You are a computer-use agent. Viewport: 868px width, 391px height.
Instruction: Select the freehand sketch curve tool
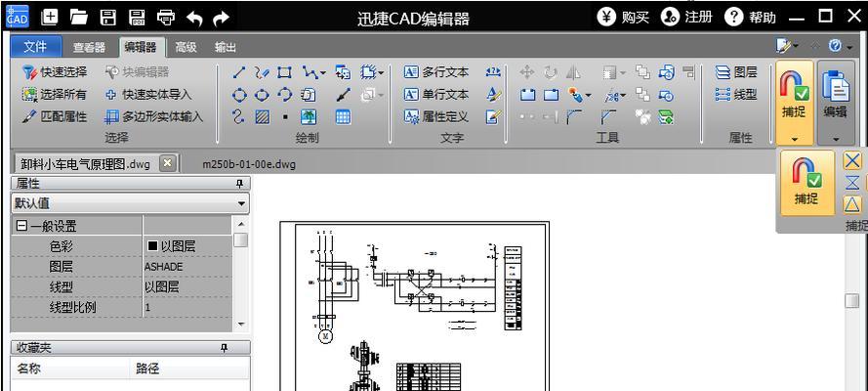pyautogui.click(x=262, y=72)
